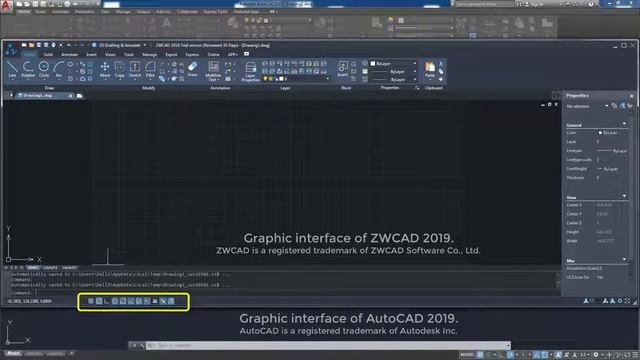Switch to Layout1 tab in ZWCAD
This screenshot has height=360, width=640.
click(51, 268)
